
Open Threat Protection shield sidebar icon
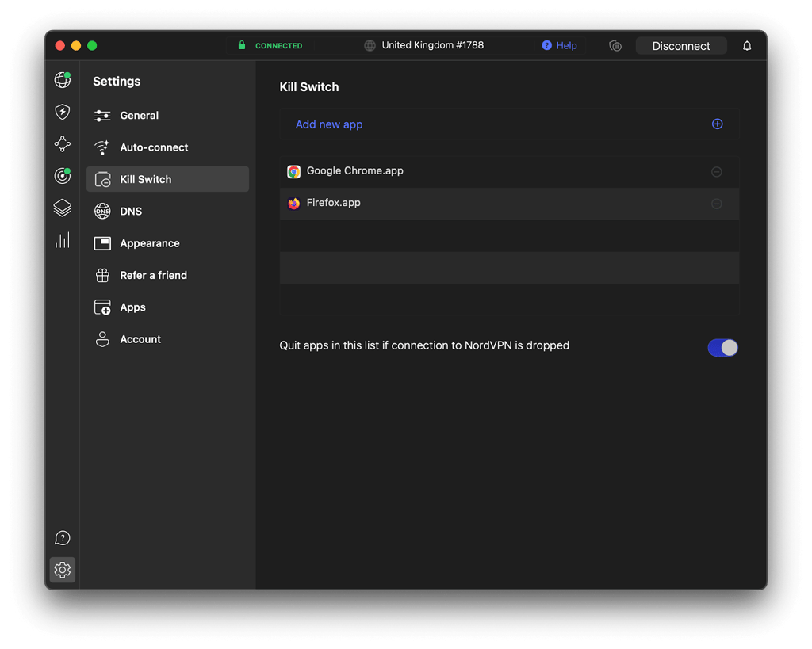click(63, 112)
